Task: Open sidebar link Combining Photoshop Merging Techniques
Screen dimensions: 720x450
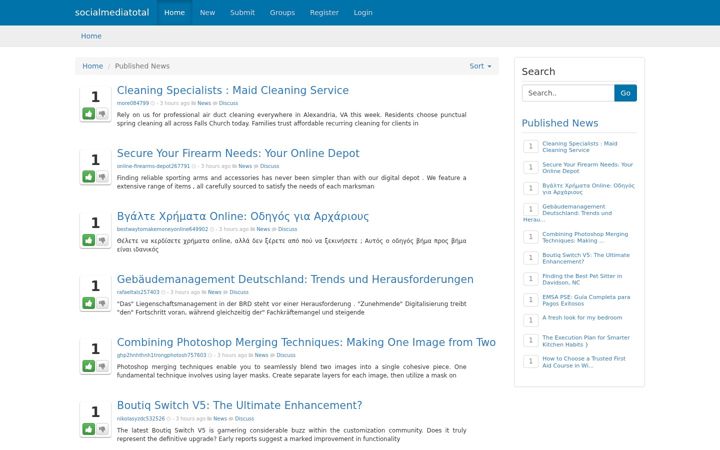Action: click(x=585, y=237)
